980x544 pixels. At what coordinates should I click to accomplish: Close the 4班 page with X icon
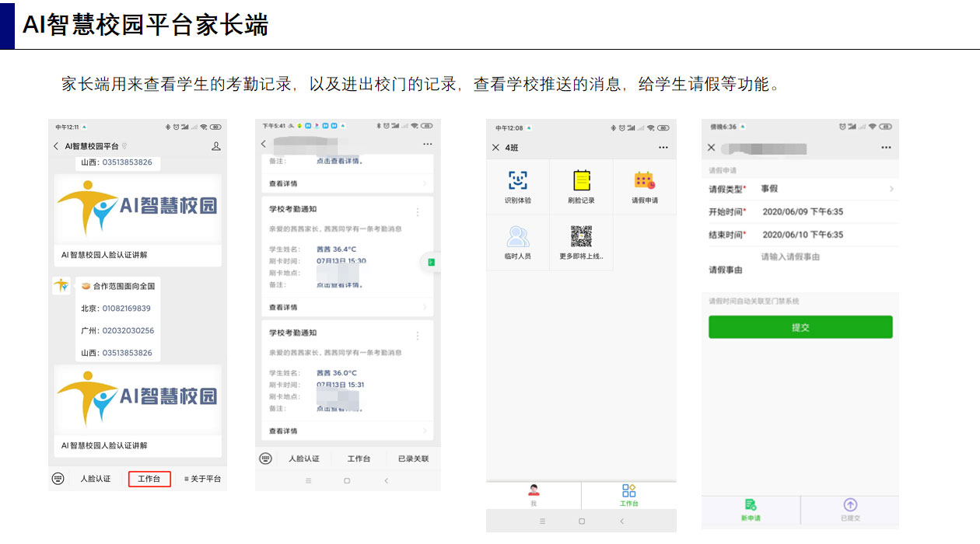(496, 148)
